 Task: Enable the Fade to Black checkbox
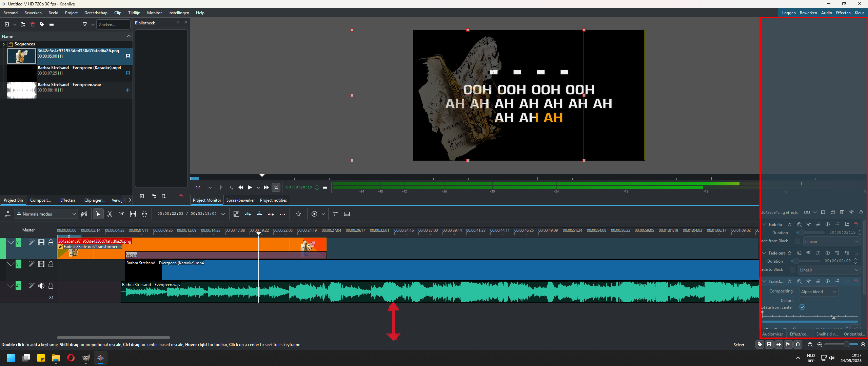coord(792,269)
